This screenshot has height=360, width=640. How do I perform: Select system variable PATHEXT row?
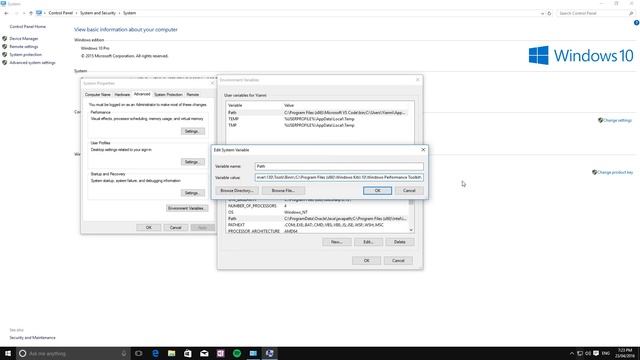[x=317, y=225]
